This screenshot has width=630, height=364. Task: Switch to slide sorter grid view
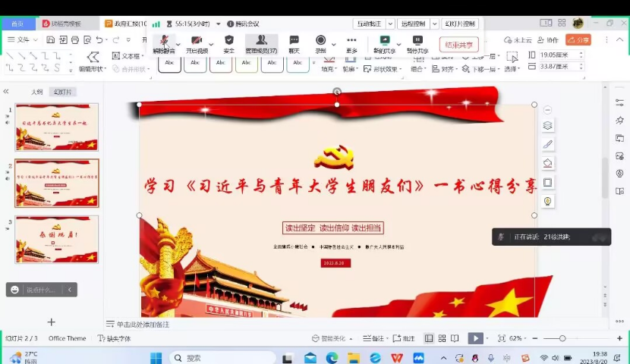[x=443, y=338]
